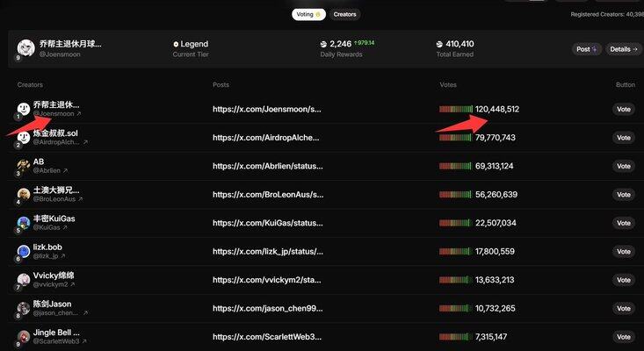Viewport: 644px width, 351px height.
Task: Click the Jason creator avatar
Action: click(23, 309)
